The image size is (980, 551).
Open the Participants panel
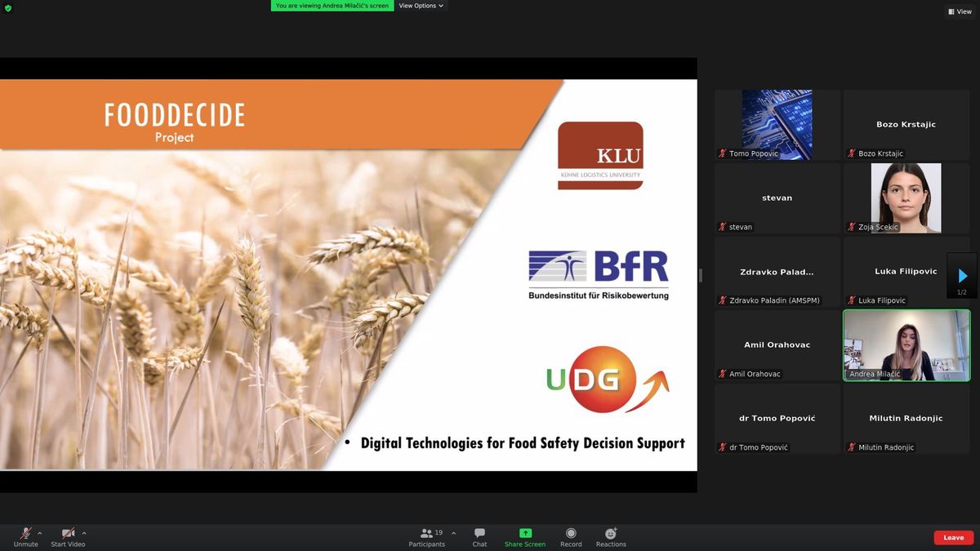tap(426, 537)
